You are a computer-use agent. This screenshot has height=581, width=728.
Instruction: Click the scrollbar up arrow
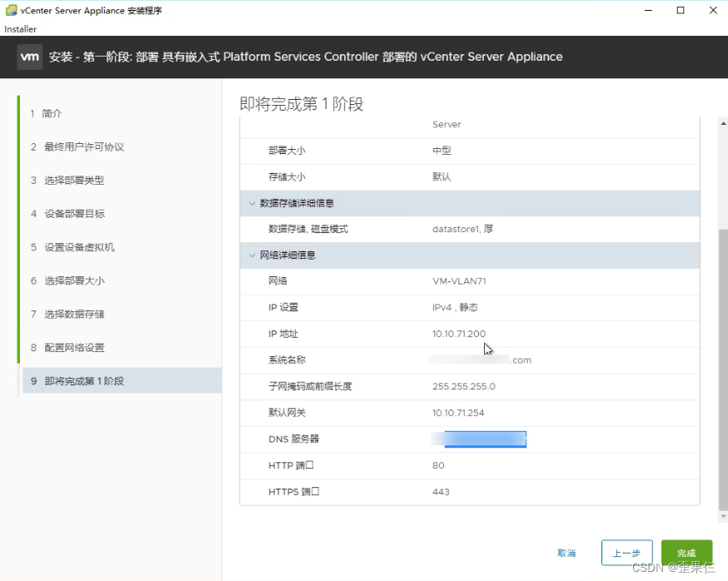click(723, 123)
